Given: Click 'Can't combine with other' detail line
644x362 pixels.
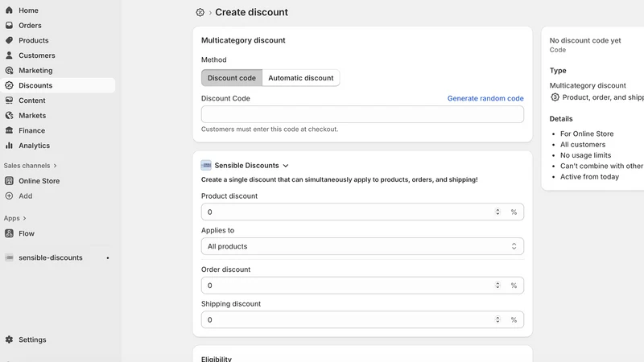Looking at the screenshot, I should (x=601, y=166).
